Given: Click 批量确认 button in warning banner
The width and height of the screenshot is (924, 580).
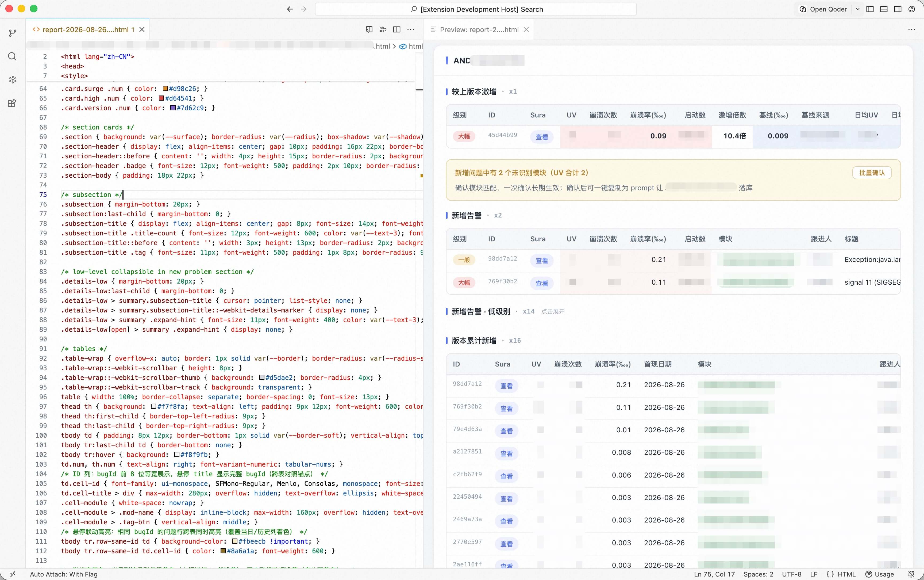Looking at the screenshot, I should 872,173.
